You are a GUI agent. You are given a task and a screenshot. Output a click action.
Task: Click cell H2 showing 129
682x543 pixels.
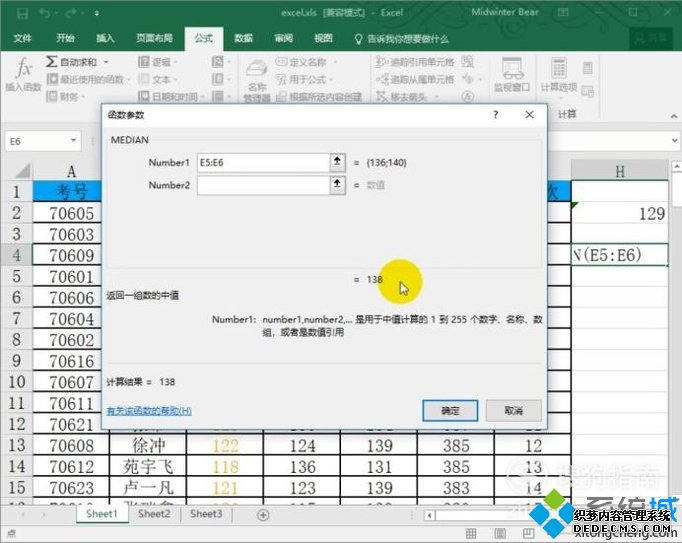coord(619,213)
